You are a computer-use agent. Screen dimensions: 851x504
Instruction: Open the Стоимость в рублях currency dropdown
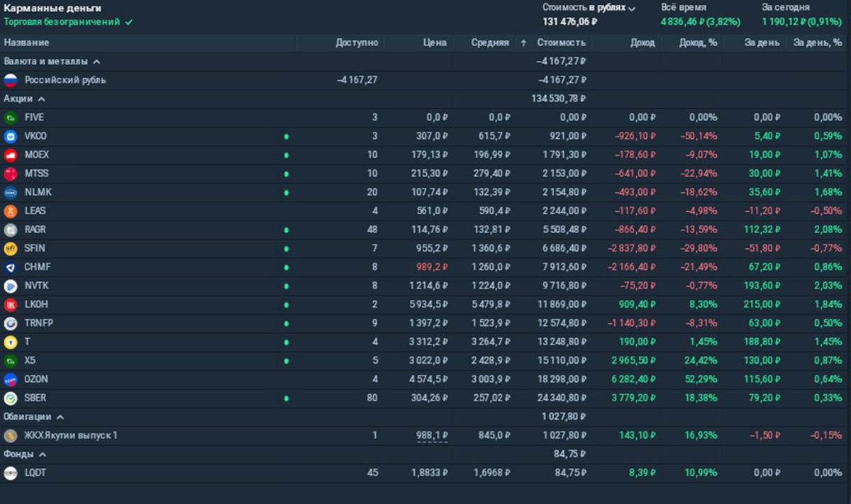point(589,8)
